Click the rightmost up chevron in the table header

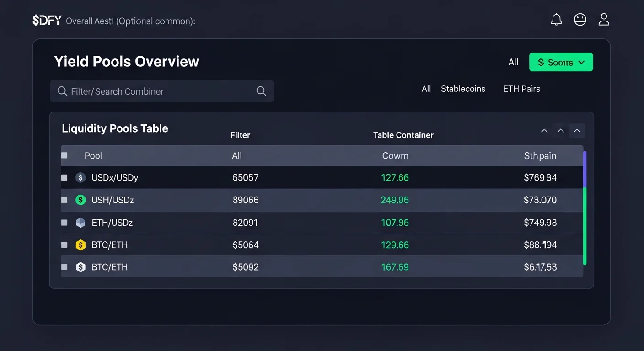click(x=577, y=131)
